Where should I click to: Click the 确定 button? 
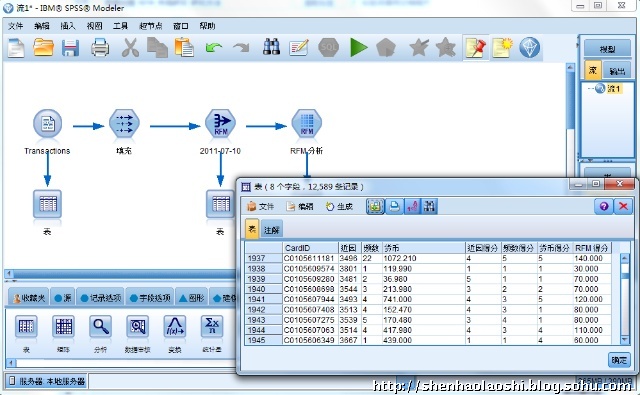pos(619,360)
